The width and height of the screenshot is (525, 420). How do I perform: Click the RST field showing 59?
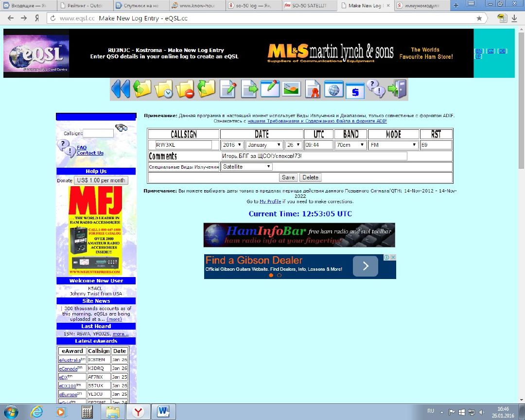tap(436, 145)
